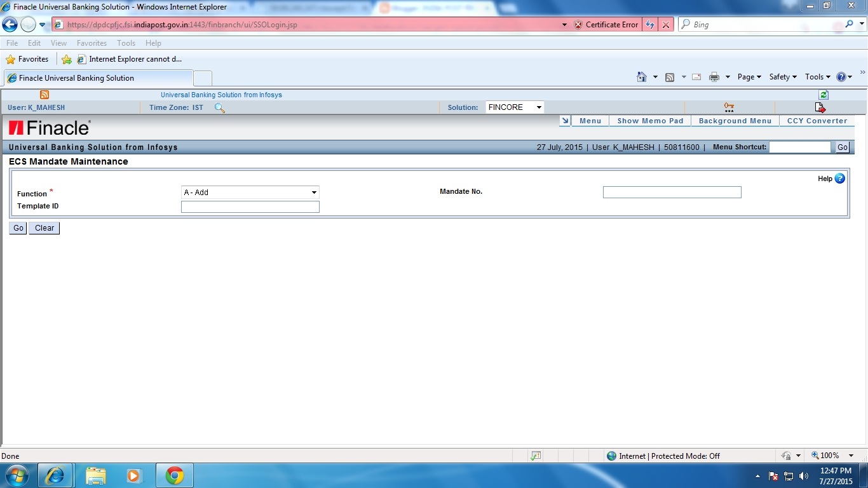Launch Google Chrome from the taskbar

tap(173, 475)
